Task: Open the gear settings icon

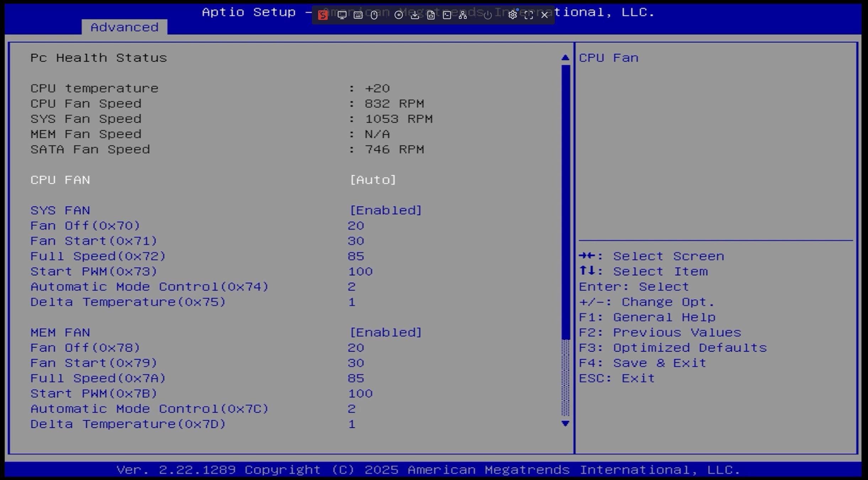Action: pyautogui.click(x=512, y=15)
